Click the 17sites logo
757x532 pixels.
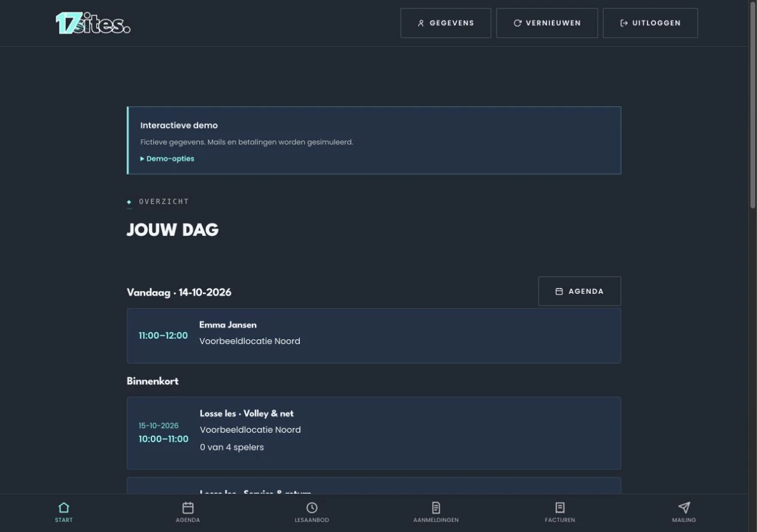93,23
